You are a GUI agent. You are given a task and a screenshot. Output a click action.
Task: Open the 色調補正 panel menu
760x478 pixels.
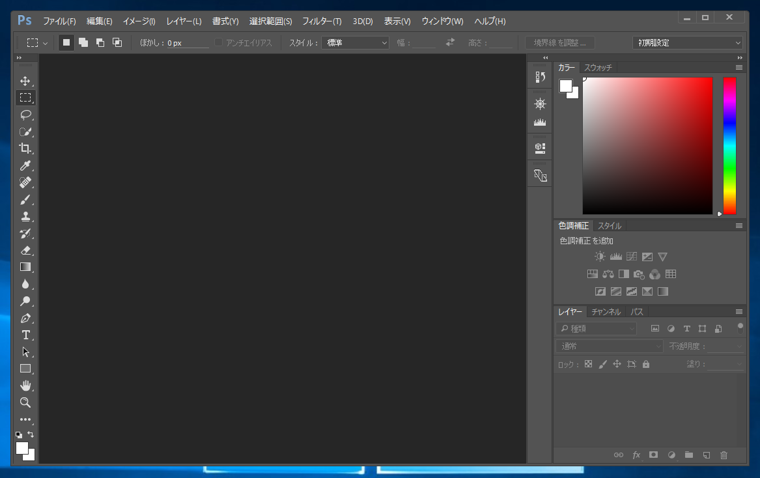739,225
